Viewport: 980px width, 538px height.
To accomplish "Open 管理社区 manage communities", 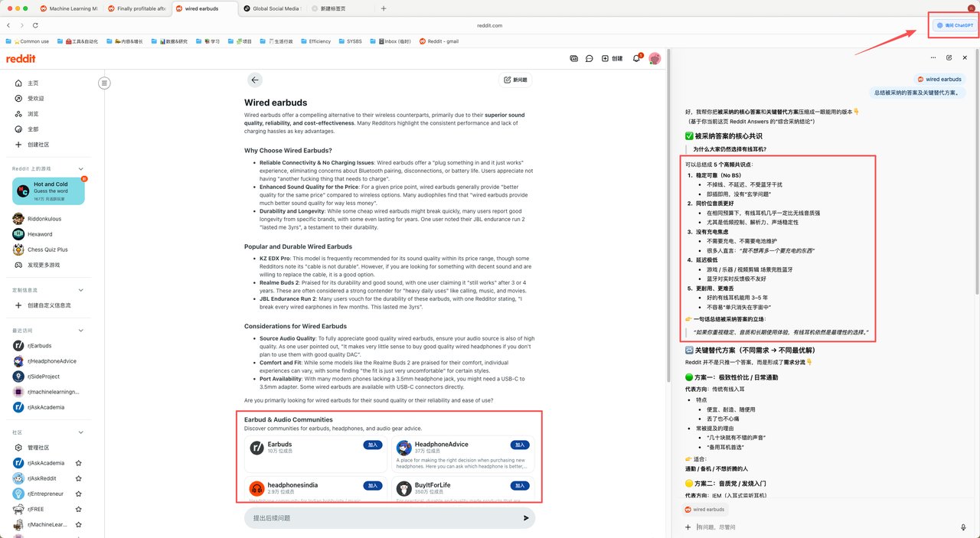I will point(38,448).
